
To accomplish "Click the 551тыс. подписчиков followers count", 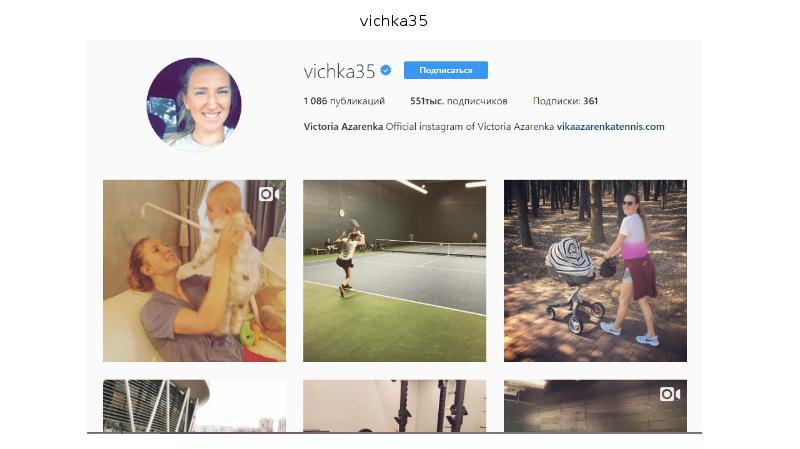I will coord(459,101).
